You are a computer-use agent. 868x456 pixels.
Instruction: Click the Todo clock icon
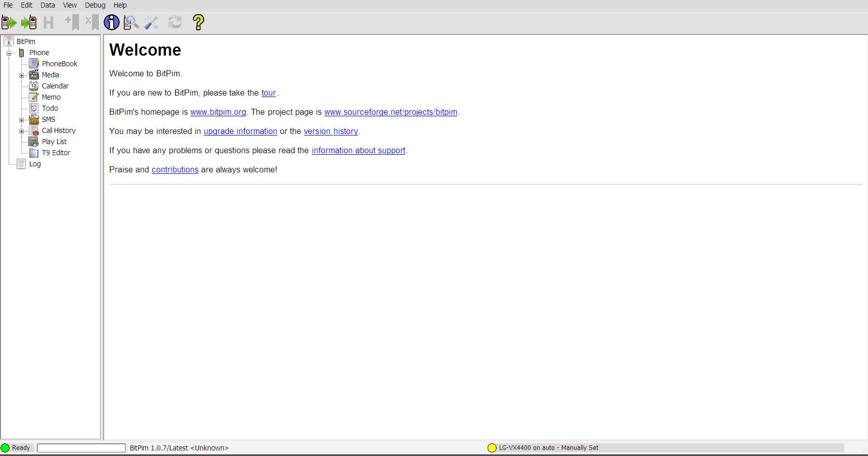[x=34, y=108]
